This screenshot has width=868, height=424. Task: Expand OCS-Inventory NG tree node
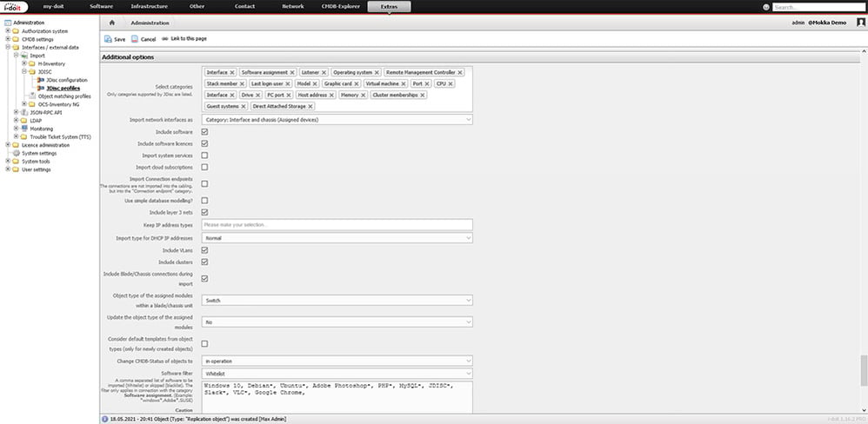[23, 104]
